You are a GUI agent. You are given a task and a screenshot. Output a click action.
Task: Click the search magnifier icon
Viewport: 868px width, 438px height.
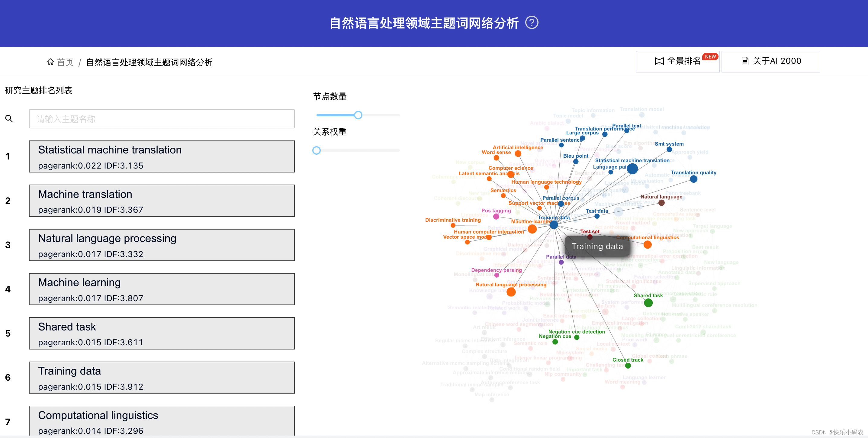[x=9, y=119]
